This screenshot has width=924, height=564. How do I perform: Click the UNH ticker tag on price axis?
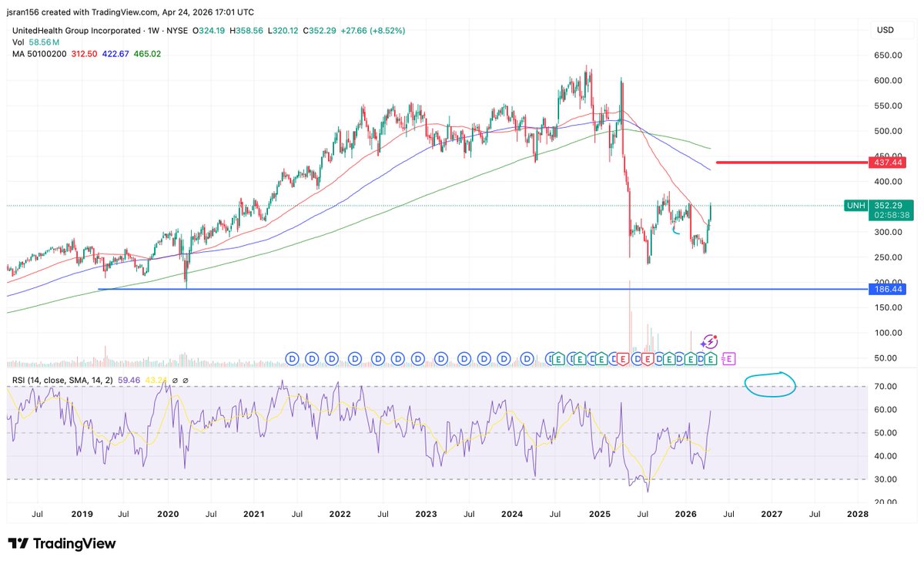[x=855, y=206]
